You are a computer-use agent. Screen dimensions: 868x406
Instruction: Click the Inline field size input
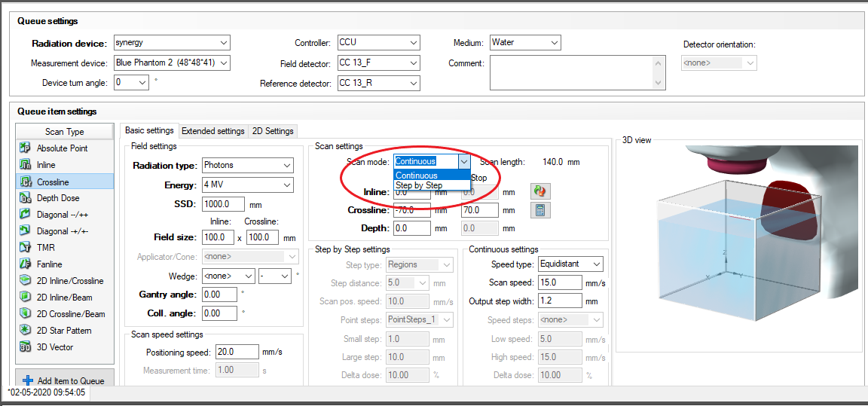[x=219, y=237]
